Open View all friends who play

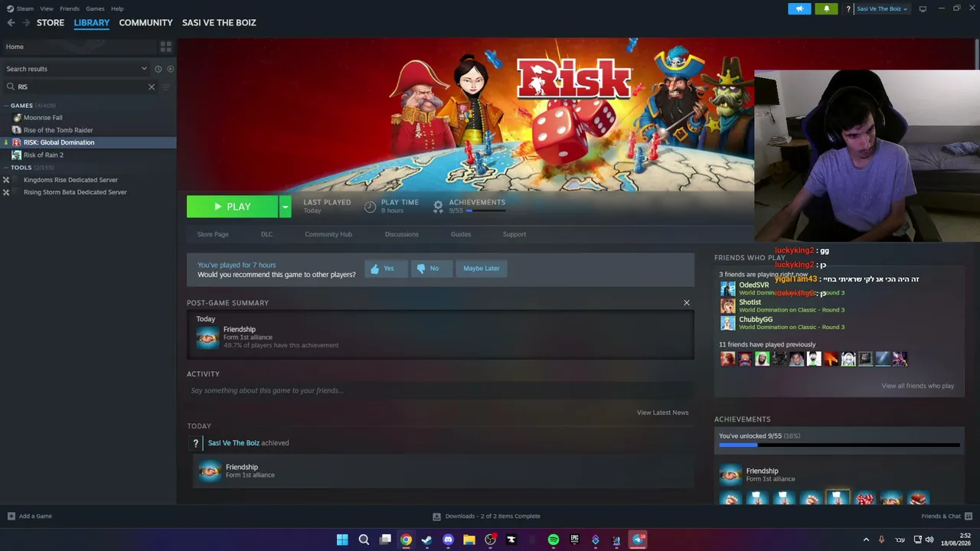[x=917, y=386]
